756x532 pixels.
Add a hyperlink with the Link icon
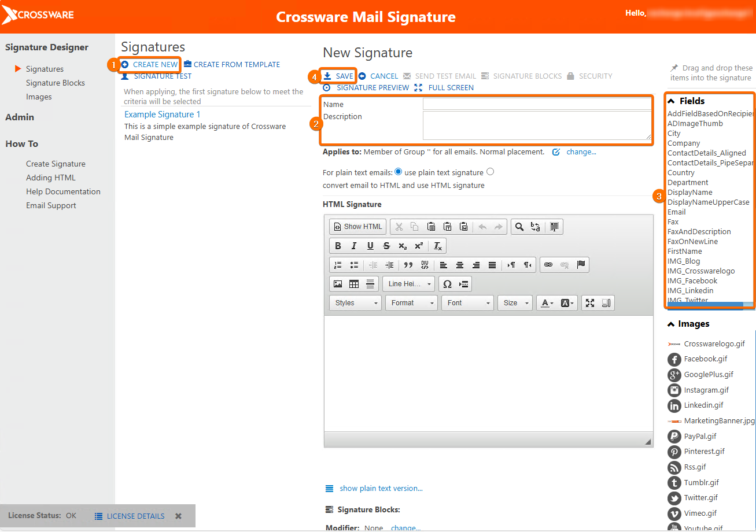pyautogui.click(x=548, y=265)
